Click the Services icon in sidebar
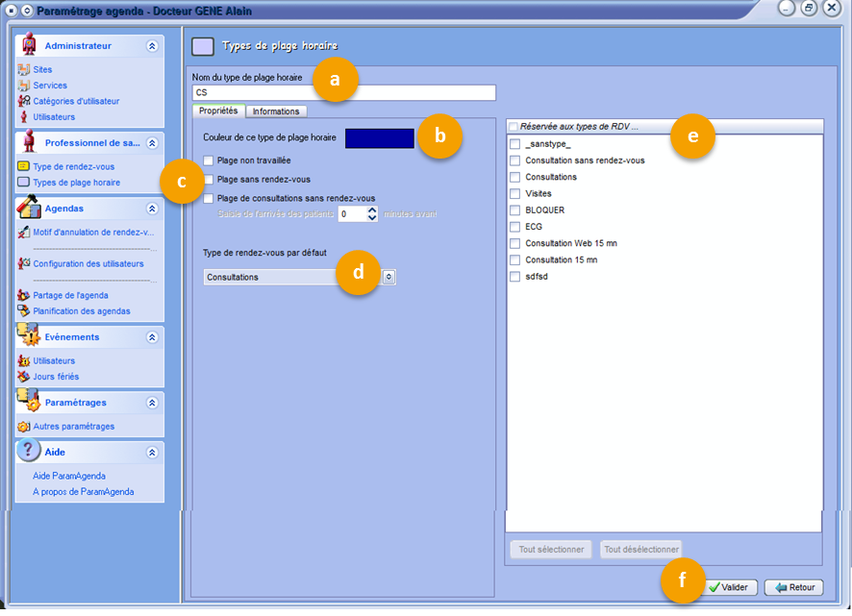Screen dimensions: 852x616 click(24, 86)
